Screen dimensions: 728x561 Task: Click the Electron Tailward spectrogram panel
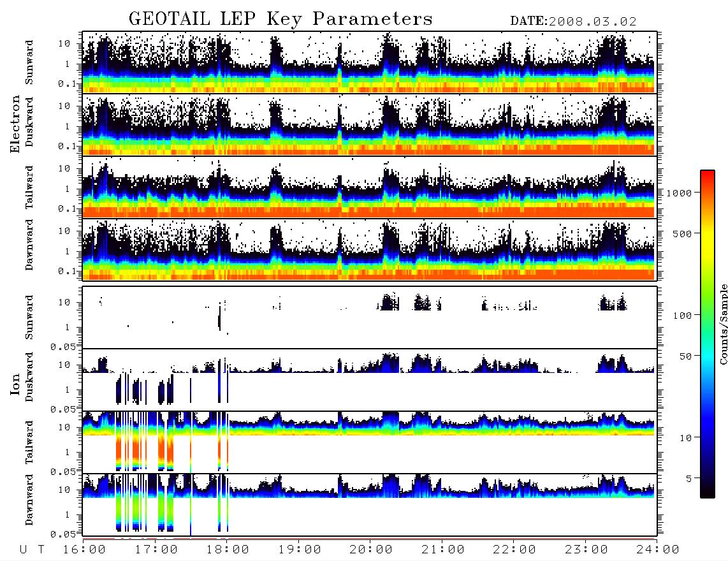370,187
